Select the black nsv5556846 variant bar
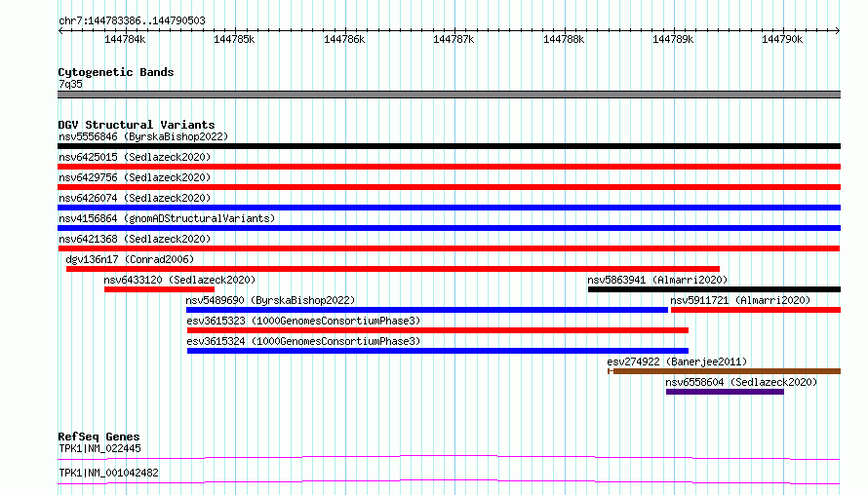 click(x=449, y=146)
